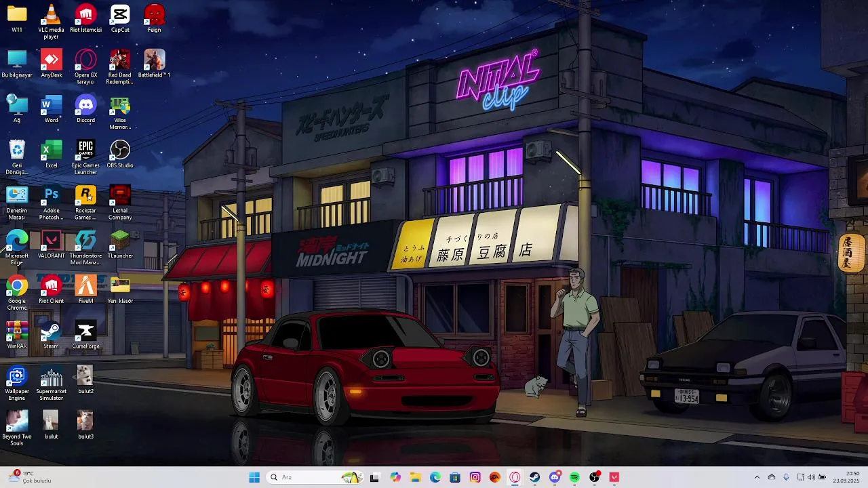This screenshot has width=868, height=488.
Task: Open Geri Dönüşüm recycle bin
Action: click(17, 157)
